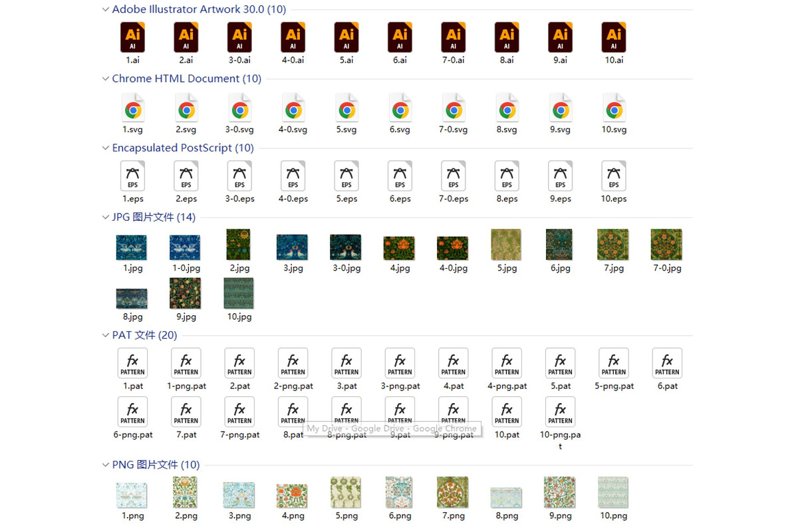Image resolution: width=798 pixels, height=532 pixels.
Task: Click the 3-0.eps PostScript file icon
Action: click(239, 176)
